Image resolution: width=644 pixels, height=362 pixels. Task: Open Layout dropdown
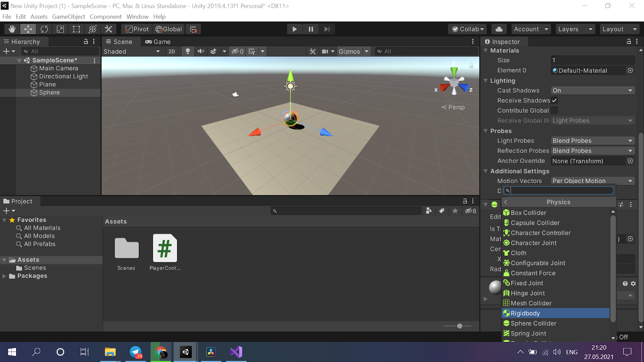619,29
